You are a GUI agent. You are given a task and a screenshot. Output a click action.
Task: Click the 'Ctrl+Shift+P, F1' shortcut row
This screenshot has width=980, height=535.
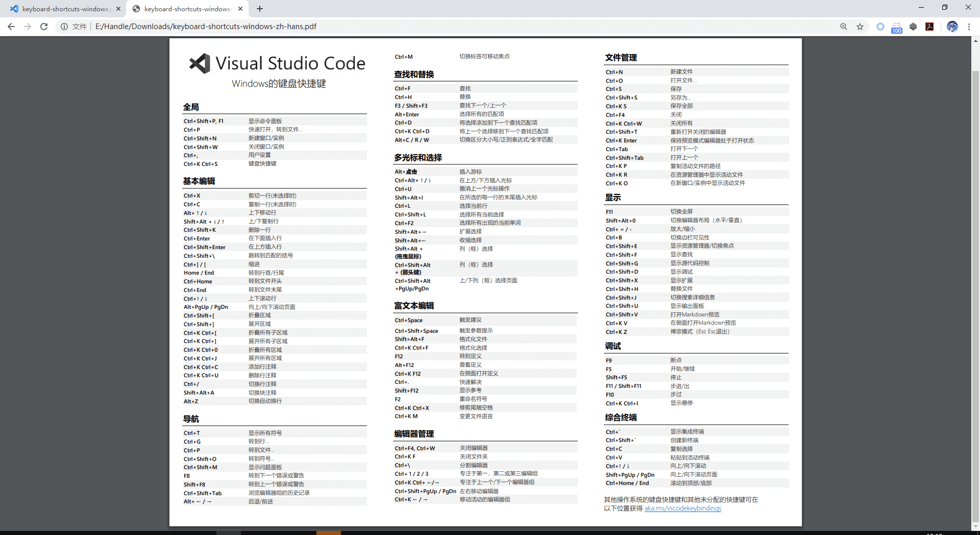coord(275,121)
